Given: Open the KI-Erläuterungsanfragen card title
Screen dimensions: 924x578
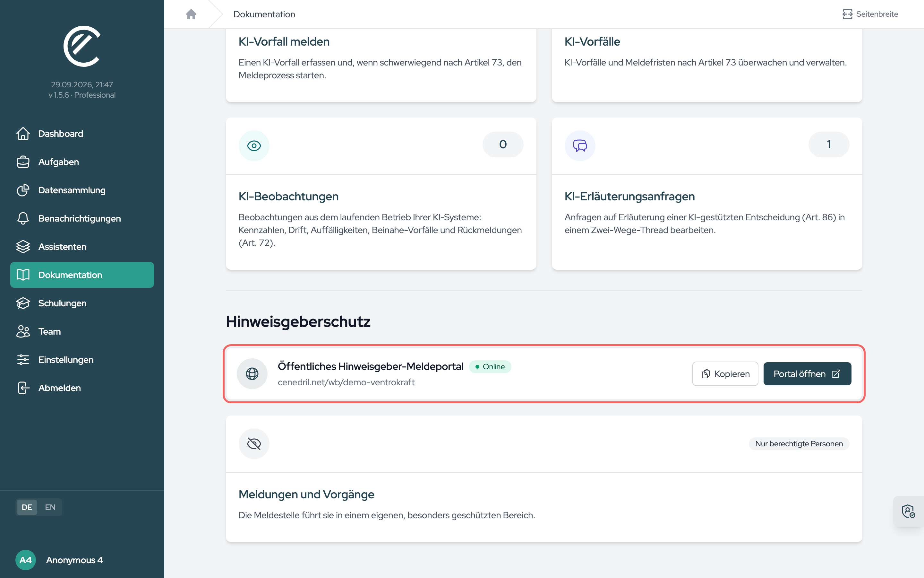Looking at the screenshot, I should coord(629,197).
